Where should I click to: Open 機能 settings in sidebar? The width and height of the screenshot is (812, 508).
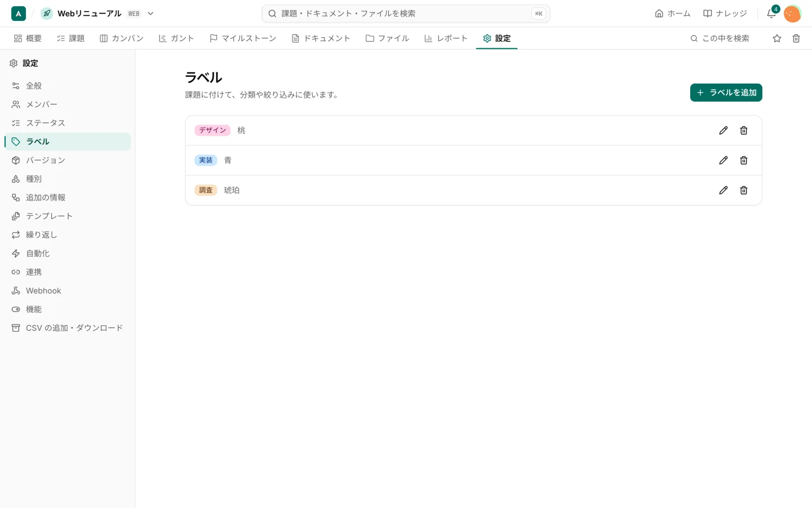point(67,309)
